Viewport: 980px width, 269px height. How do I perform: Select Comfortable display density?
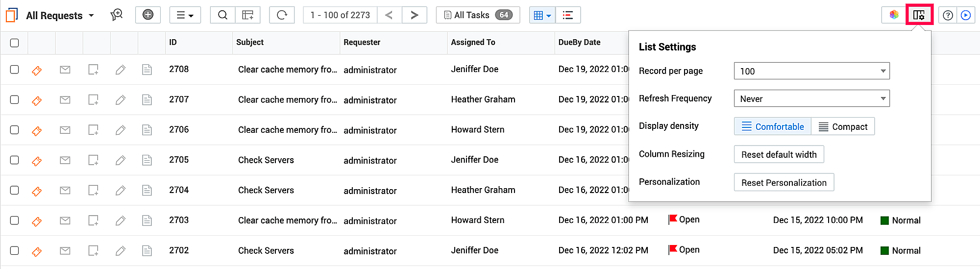[x=773, y=126]
